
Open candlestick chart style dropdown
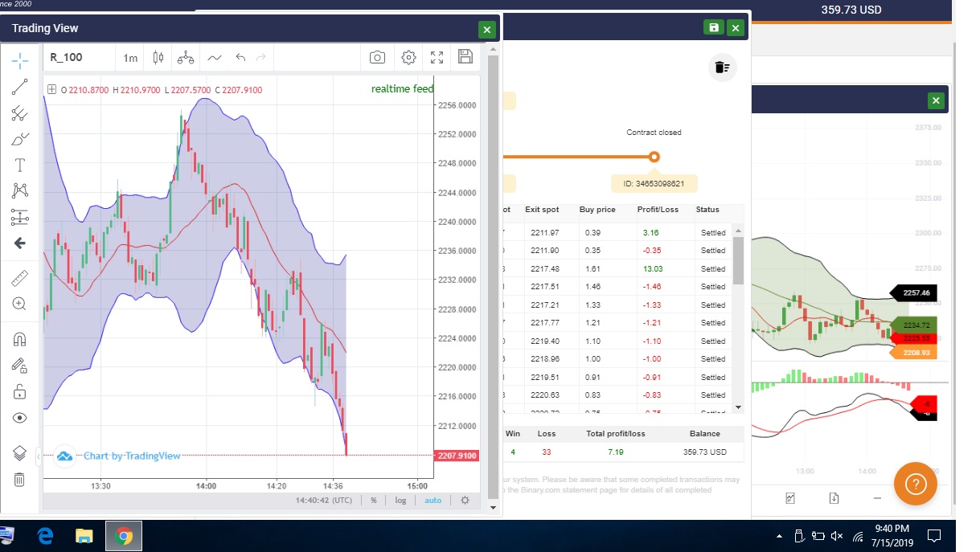[x=158, y=57]
